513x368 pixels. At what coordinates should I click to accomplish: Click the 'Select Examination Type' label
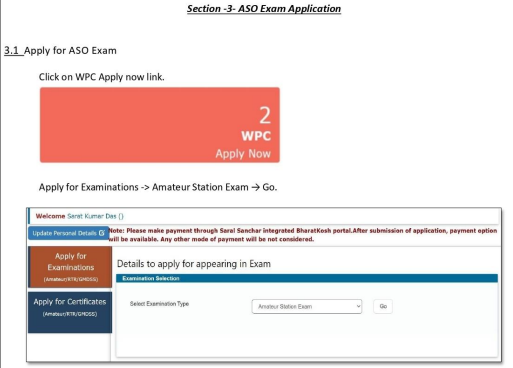click(x=159, y=304)
